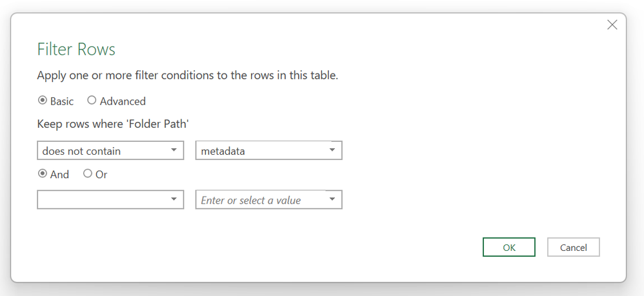
Task: Switch to Advanced filter mode radio button
Action: pos(92,101)
